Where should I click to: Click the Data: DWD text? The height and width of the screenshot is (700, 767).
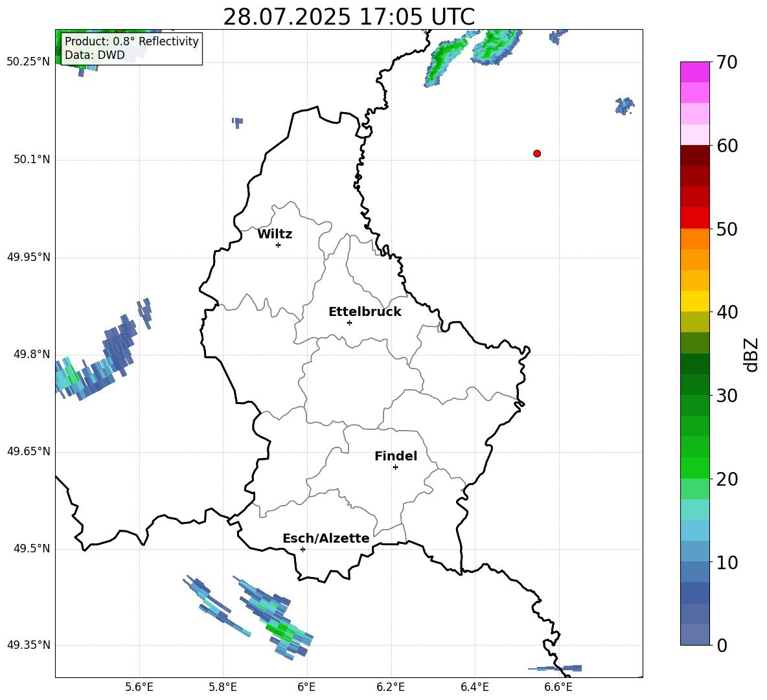click(x=95, y=55)
